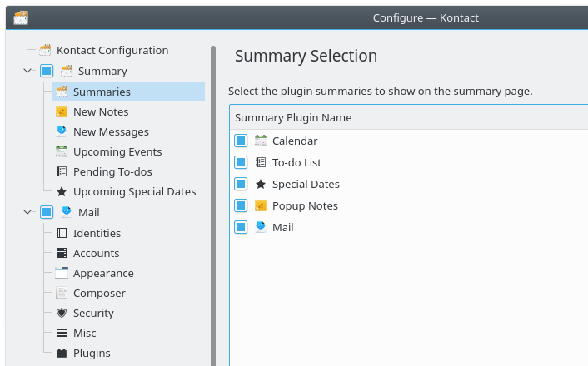Click the sidebar vertical scrollbar
Viewport: 588px width, 366px height.
pos(213,200)
